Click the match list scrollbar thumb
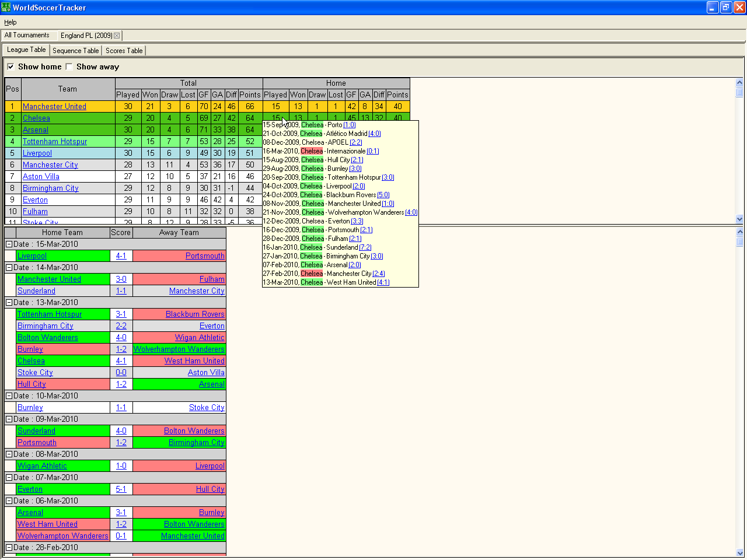Viewport: 747px width, 560px height. [740, 242]
